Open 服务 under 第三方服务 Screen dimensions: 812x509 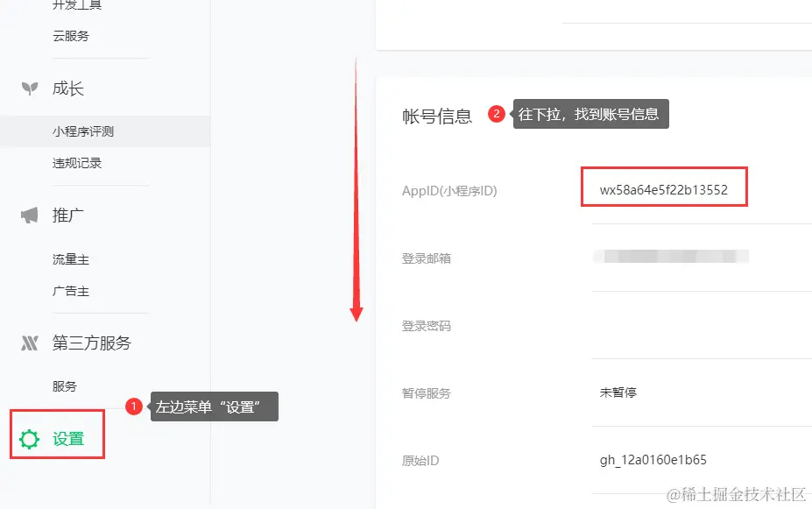click(x=65, y=386)
